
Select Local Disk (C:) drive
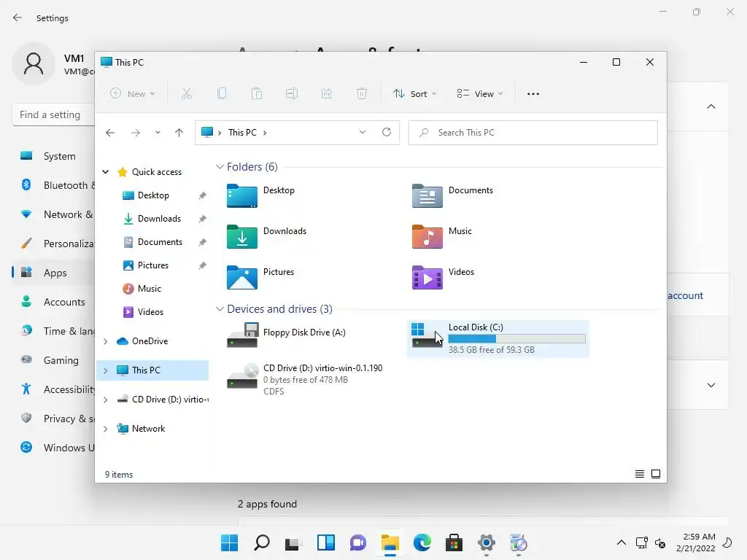coord(498,338)
